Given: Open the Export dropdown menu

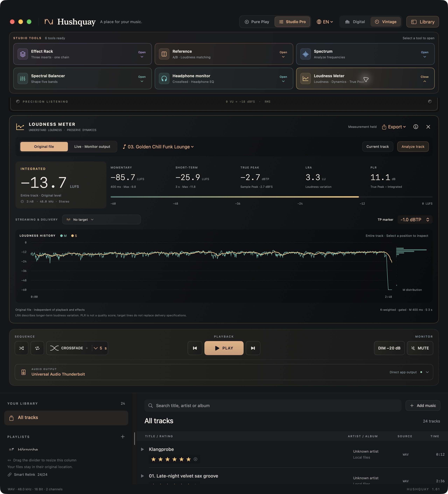Looking at the screenshot, I should pyautogui.click(x=394, y=127).
